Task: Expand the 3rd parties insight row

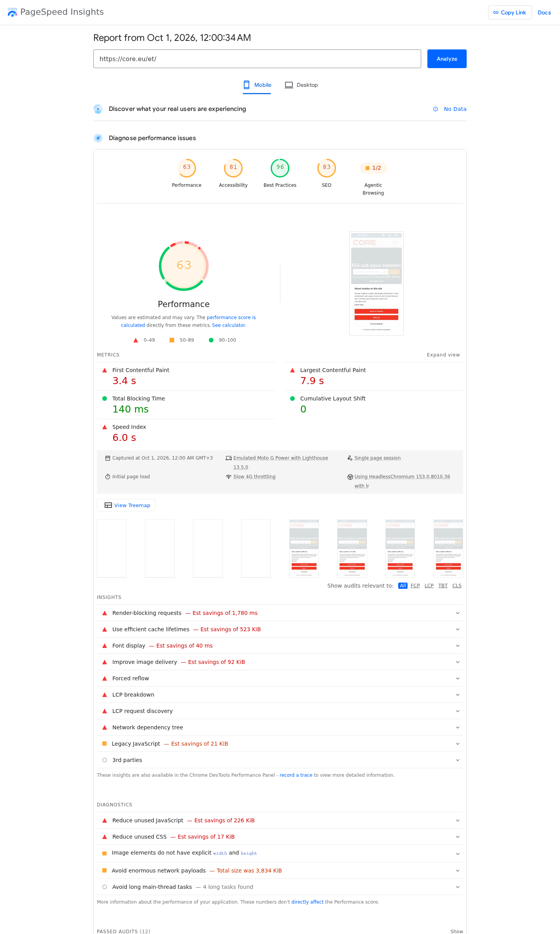Action: 280,760
